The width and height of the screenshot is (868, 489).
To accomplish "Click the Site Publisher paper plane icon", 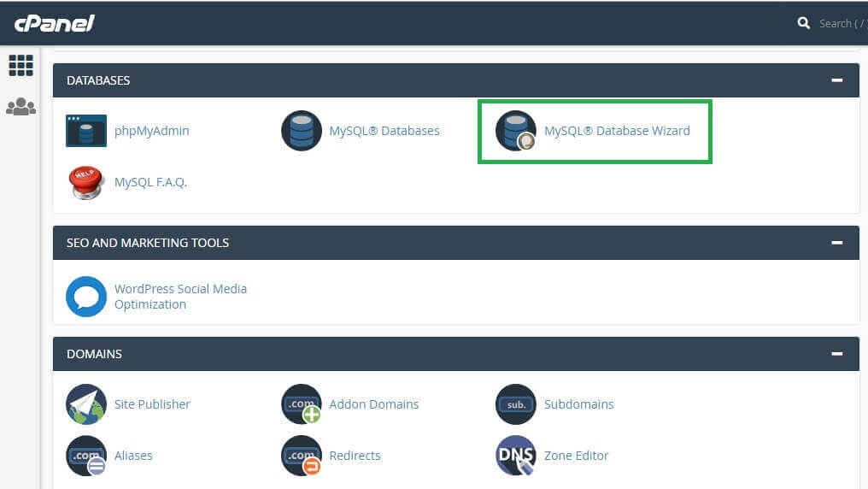I will [86, 404].
